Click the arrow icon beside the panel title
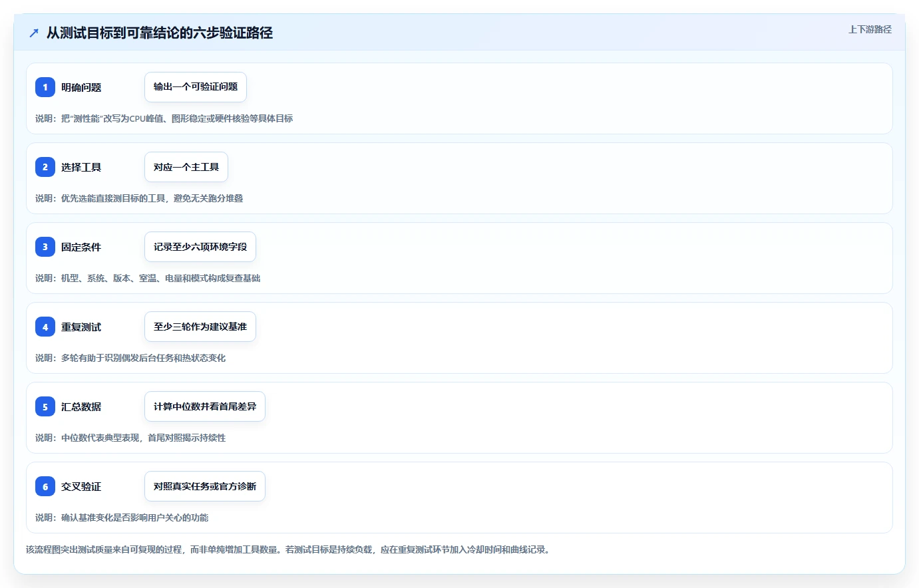Screen dimensions: 919x588 [x=34, y=33]
